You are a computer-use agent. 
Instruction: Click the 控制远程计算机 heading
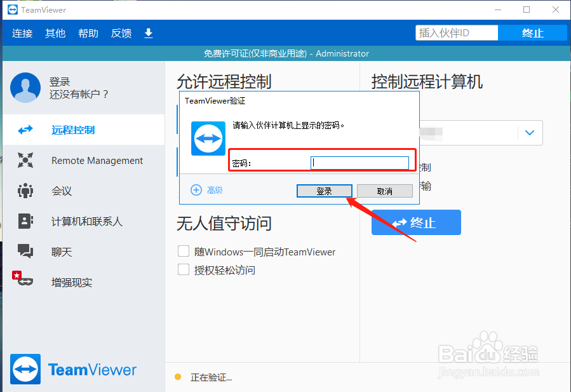pyautogui.click(x=427, y=81)
